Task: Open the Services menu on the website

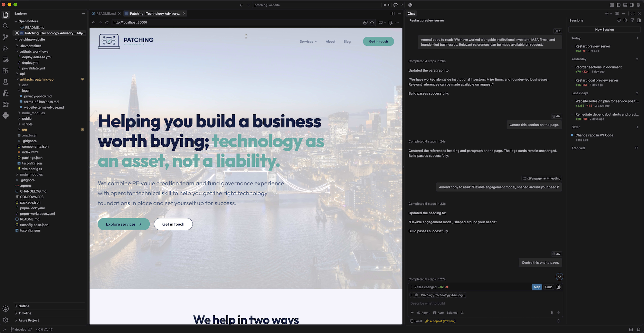Action: point(308,42)
